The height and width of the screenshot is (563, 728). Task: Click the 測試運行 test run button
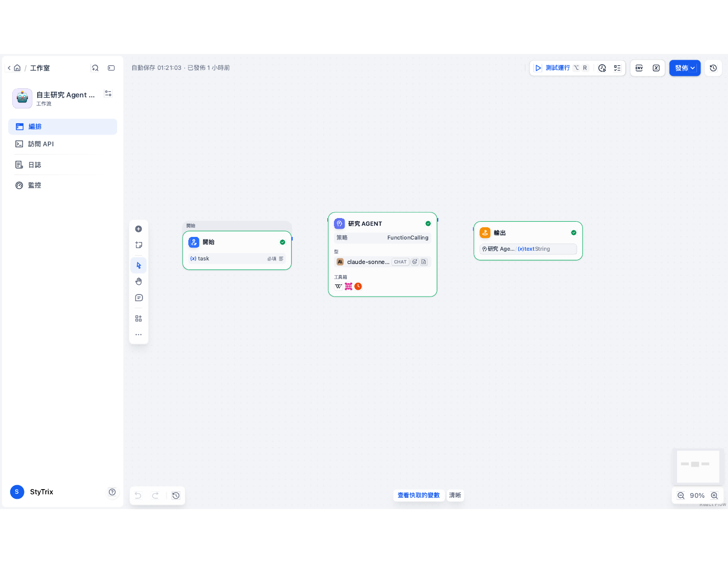click(x=561, y=68)
